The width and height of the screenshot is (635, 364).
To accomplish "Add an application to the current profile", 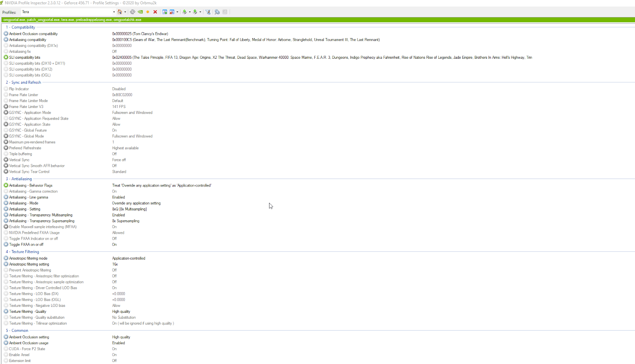I will pos(165,12).
